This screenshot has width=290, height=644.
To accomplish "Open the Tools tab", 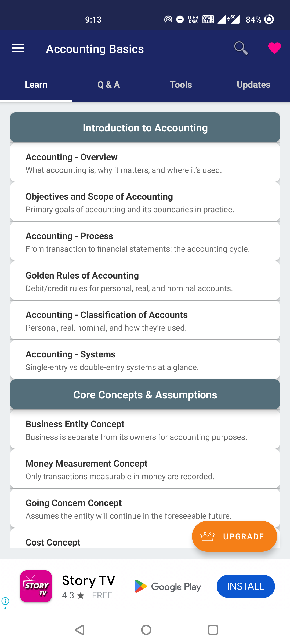I will click(181, 85).
